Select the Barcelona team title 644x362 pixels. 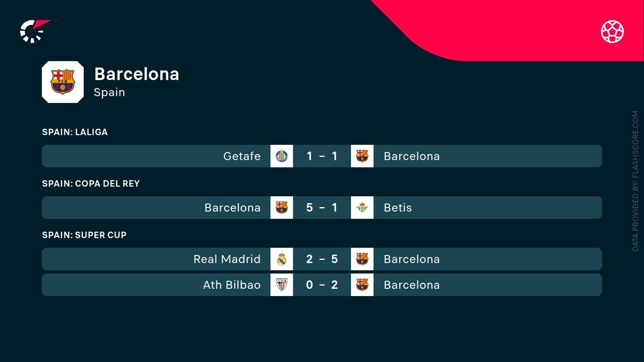[136, 74]
